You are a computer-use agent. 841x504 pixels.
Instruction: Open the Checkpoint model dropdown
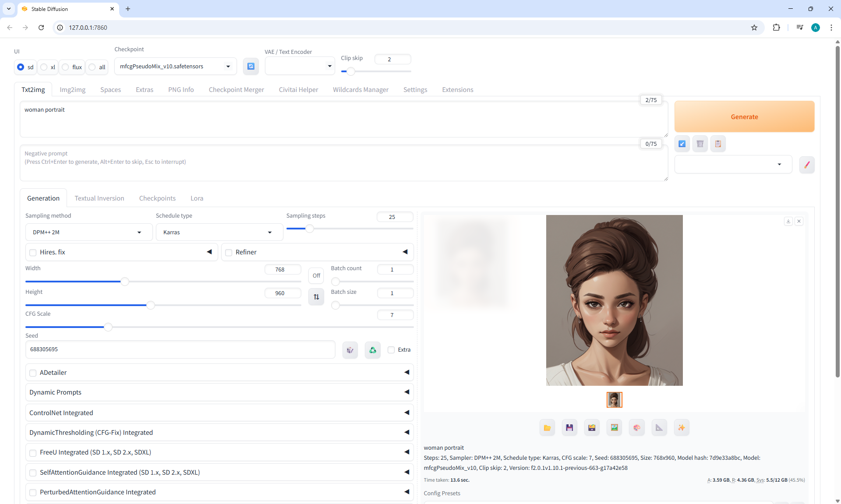click(x=175, y=66)
